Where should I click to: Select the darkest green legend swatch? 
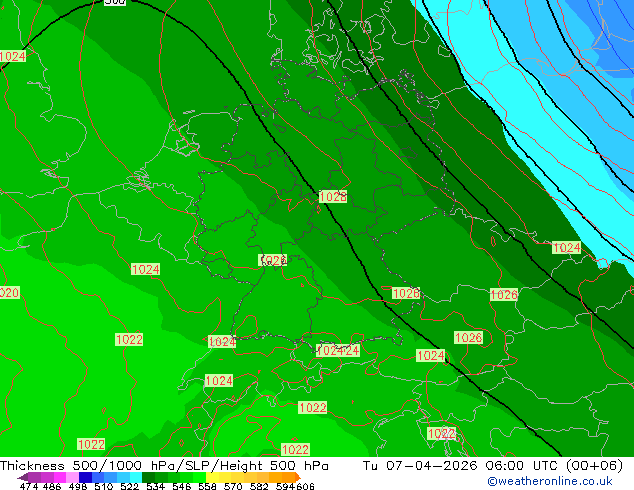point(148,477)
